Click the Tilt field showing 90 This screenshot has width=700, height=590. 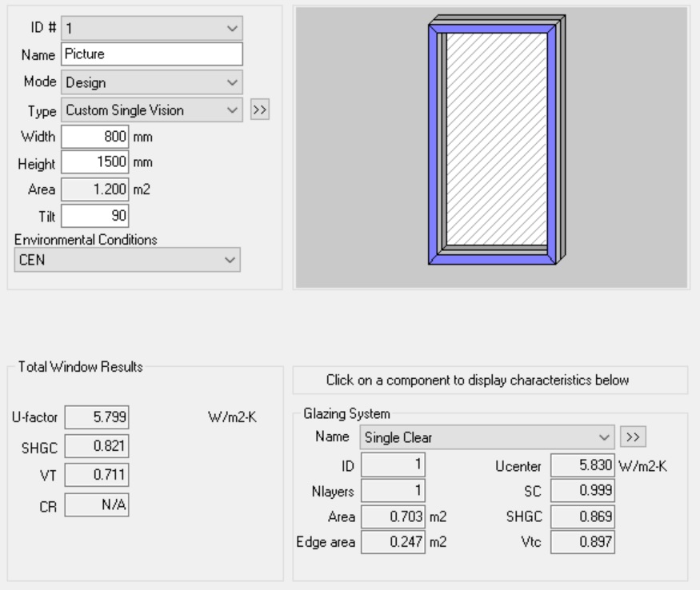click(95, 216)
